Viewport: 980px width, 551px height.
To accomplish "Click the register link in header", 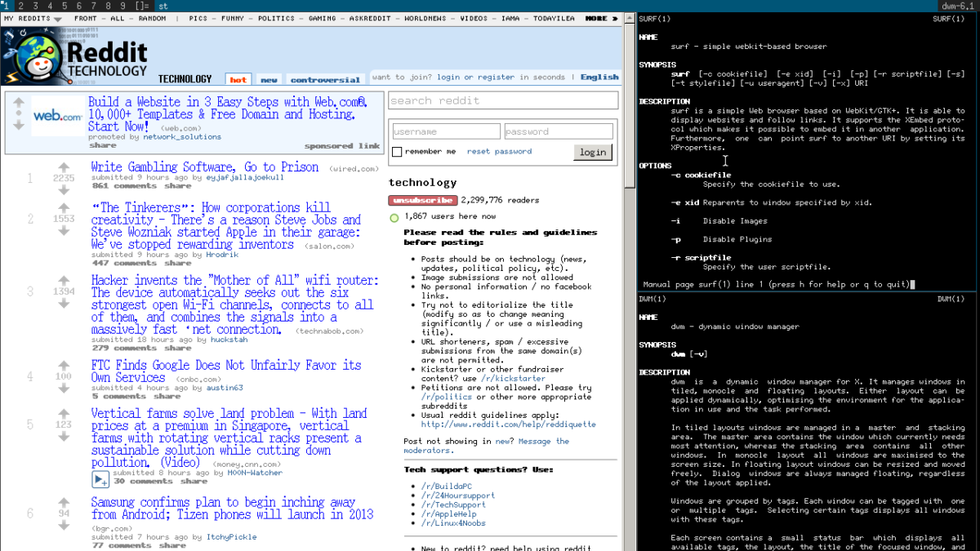I will 497,78.
